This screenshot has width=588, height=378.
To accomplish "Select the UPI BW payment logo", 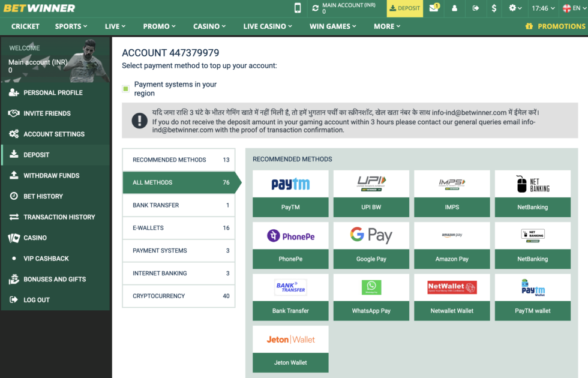I will 371,184.
